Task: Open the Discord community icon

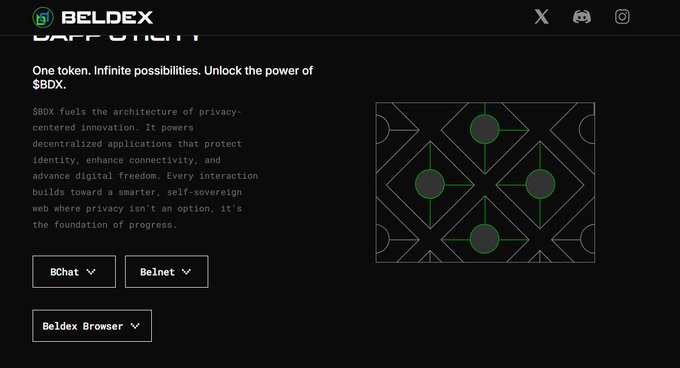Action: 582,17
